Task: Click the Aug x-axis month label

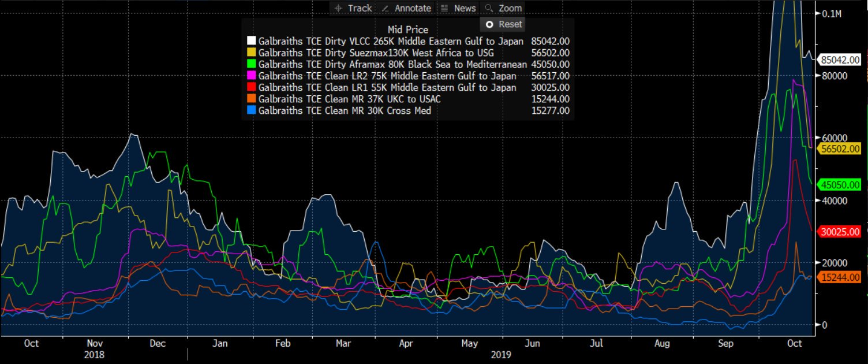Action: [x=663, y=343]
